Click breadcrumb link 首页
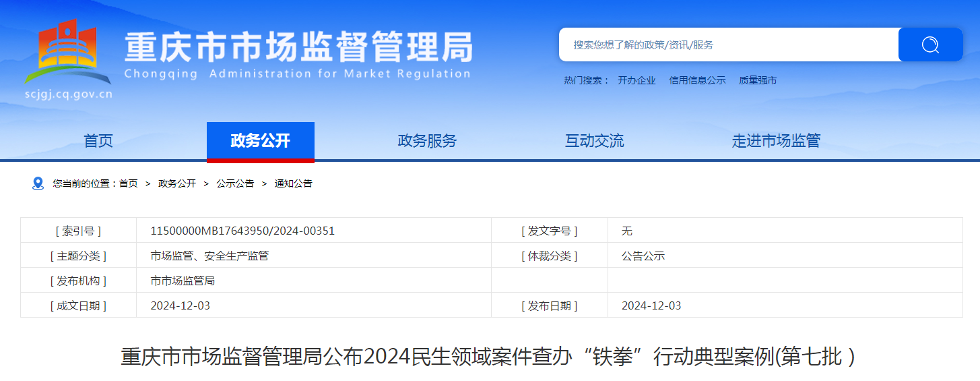 click(x=129, y=183)
